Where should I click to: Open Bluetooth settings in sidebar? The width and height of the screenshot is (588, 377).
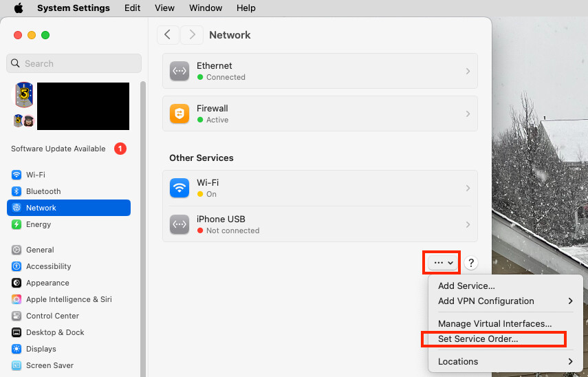pos(43,191)
